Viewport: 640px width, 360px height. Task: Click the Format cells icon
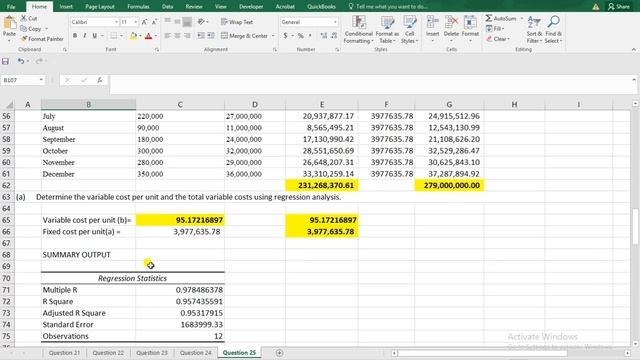470,22
